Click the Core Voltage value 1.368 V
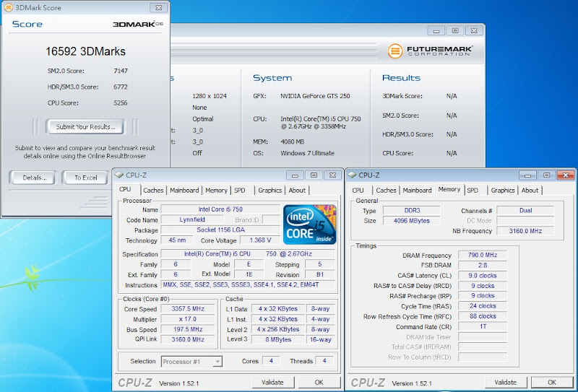Viewport: 578px width, 392px height. (260, 240)
